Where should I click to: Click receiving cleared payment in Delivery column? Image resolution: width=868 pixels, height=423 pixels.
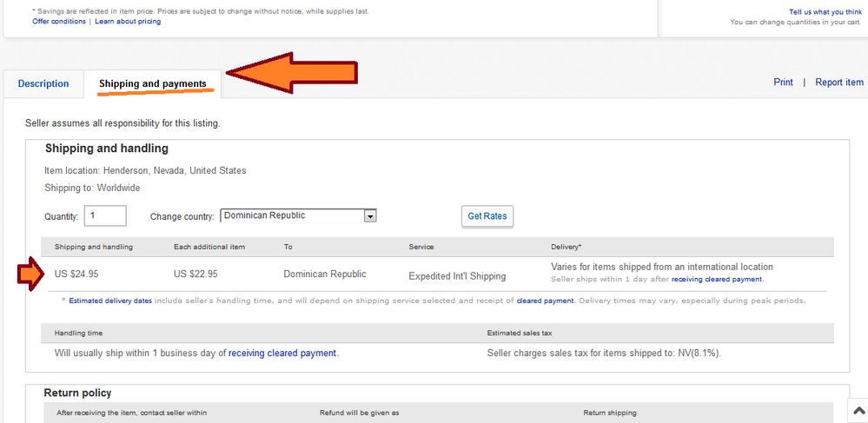(x=717, y=279)
